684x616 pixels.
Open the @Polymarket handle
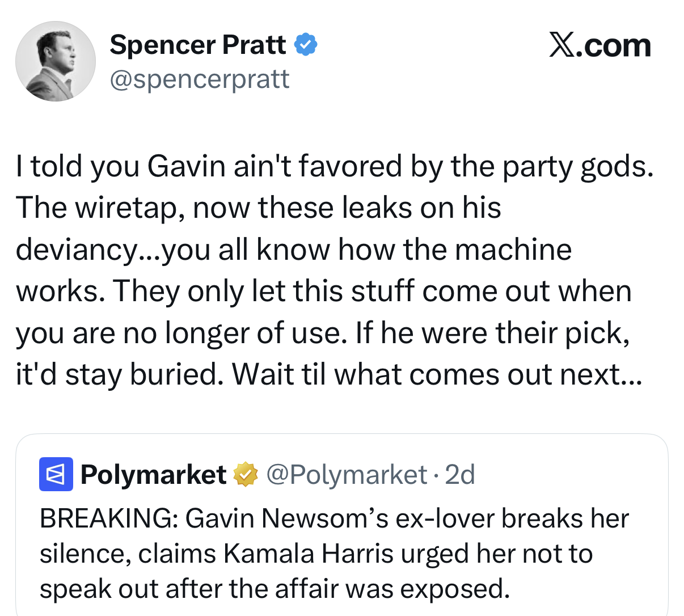point(347,475)
